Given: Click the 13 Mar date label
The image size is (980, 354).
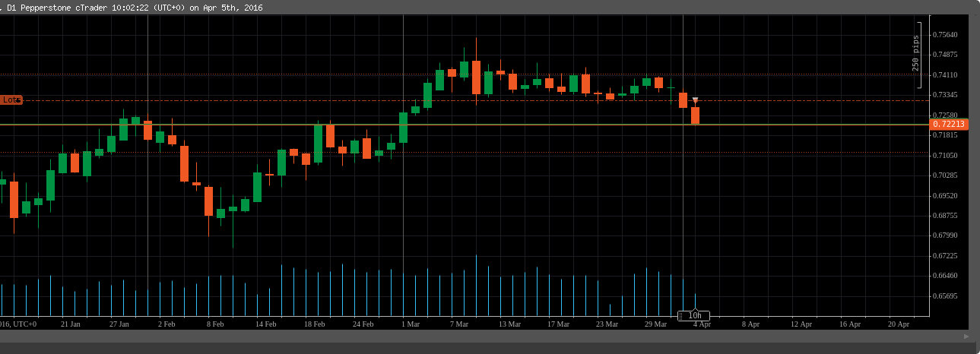Looking at the screenshot, I should 509,324.
